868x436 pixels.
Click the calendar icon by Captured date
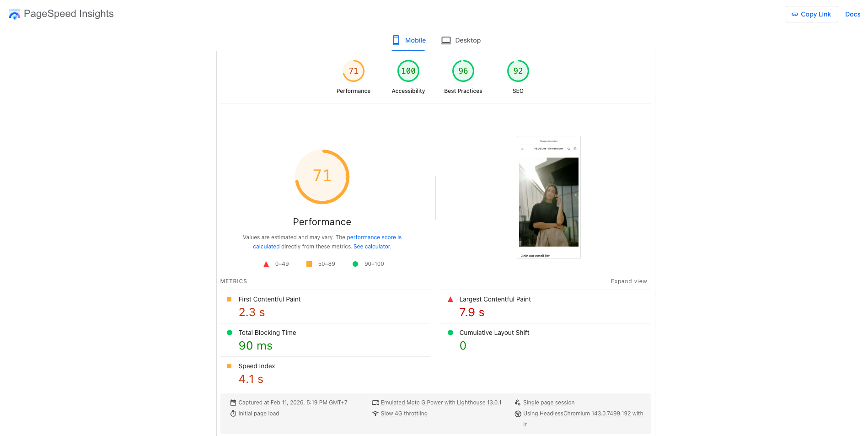233,403
